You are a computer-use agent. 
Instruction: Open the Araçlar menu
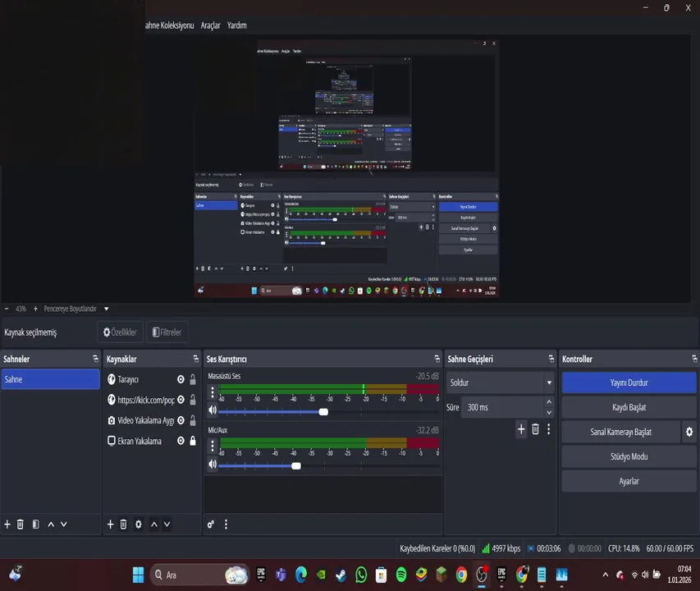click(x=210, y=25)
